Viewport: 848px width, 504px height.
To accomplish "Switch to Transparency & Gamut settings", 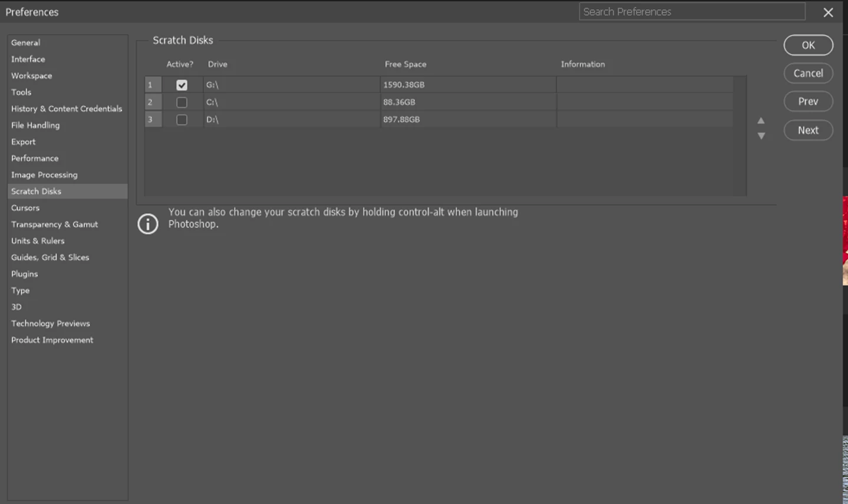I will [x=54, y=224].
